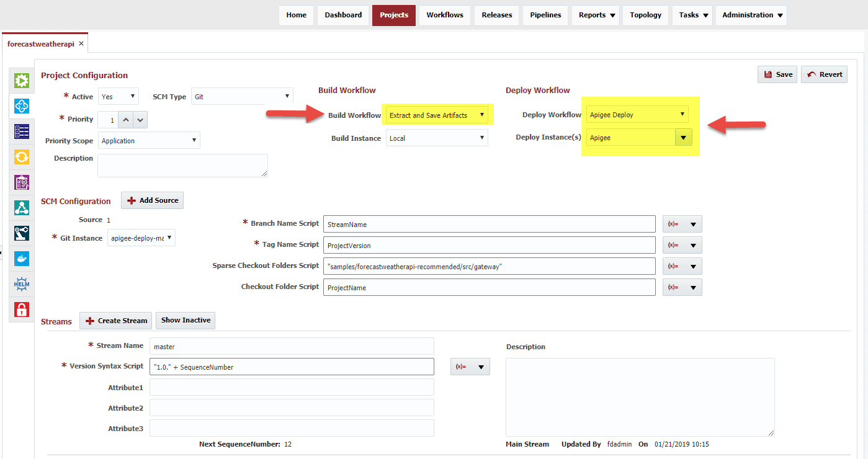Click the Priority value field
Image resolution: width=868 pixels, height=459 pixels.
click(x=108, y=120)
